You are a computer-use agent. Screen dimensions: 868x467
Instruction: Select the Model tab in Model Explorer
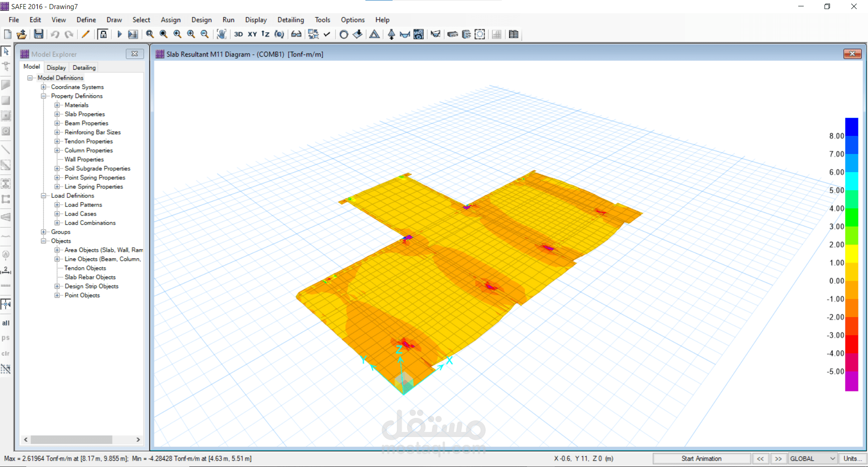[x=32, y=67]
